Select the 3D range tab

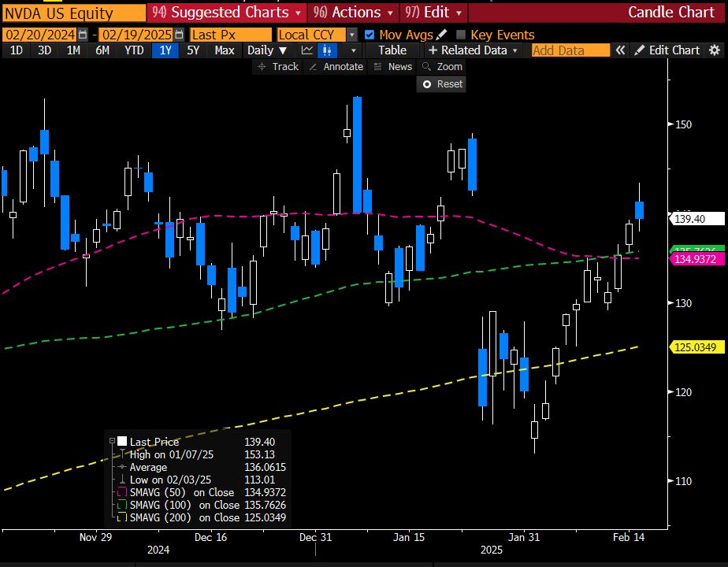[x=45, y=50]
